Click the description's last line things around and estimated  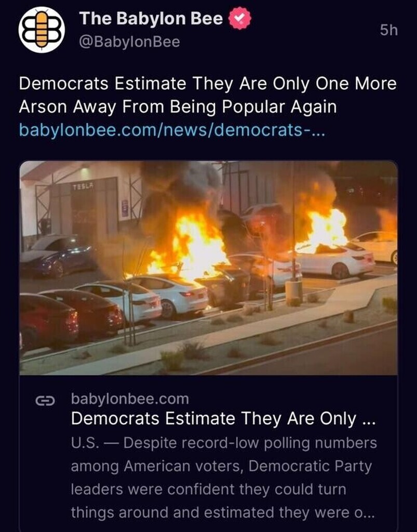click(x=223, y=512)
